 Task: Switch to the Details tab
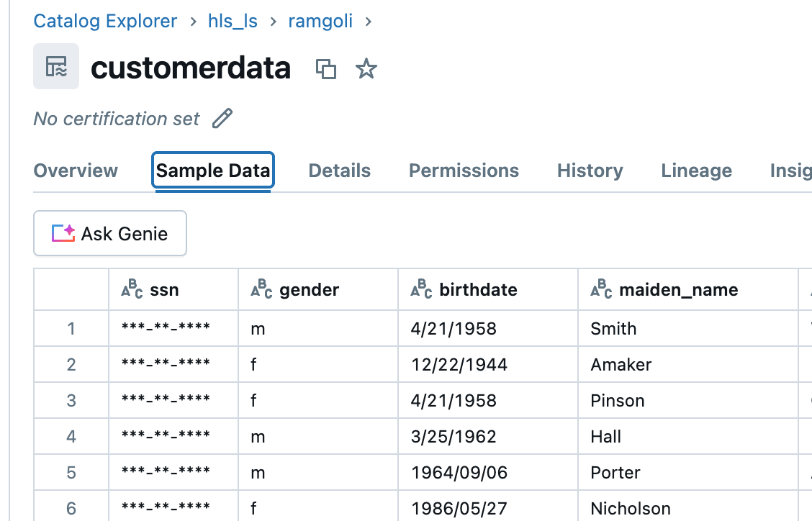click(x=339, y=171)
